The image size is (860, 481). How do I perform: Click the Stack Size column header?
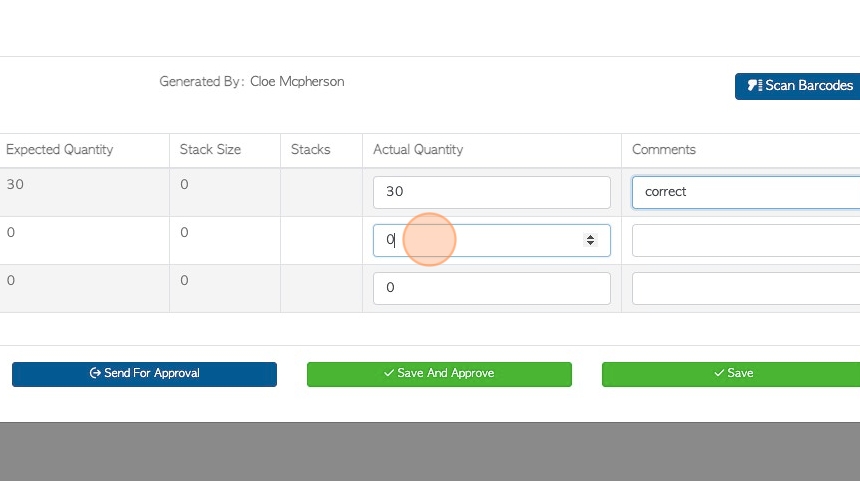(210, 150)
